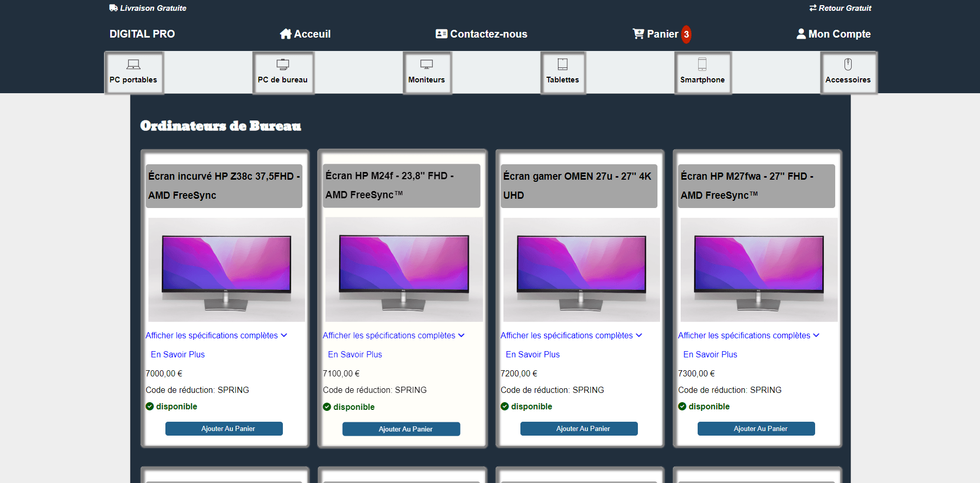Click the tablet icon above Tablettes
This screenshot has height=483, width=980.
[x=563, y=64]
